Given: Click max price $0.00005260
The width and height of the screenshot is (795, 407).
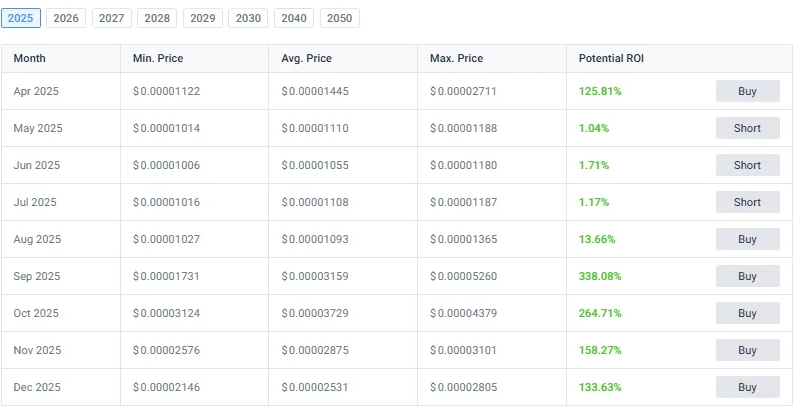Looking at the screenshot, I should 463,276.
